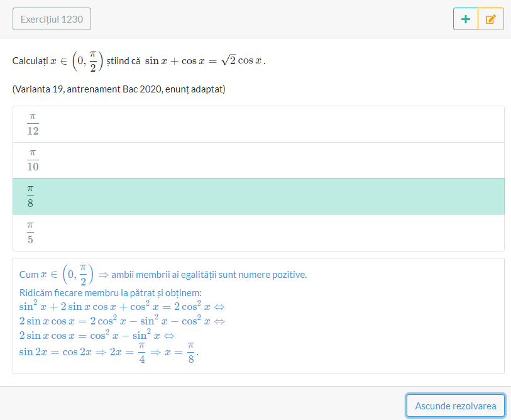Click the Varianta 19 Bac 2020 source text
The width and height of the screenshot is (511, 420).
119,89
